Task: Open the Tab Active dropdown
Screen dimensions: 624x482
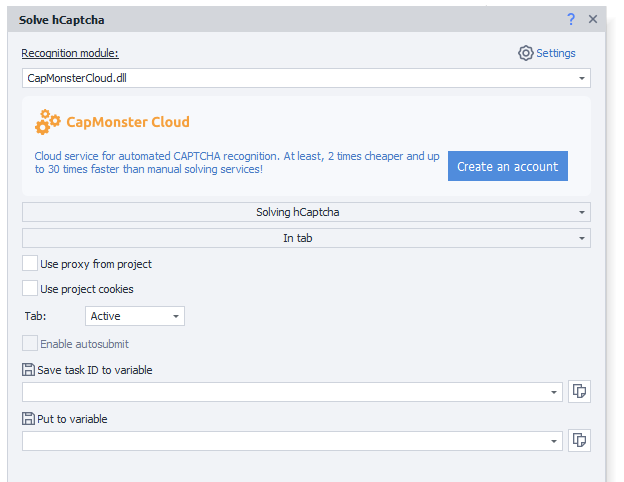Action: point(176,316)
